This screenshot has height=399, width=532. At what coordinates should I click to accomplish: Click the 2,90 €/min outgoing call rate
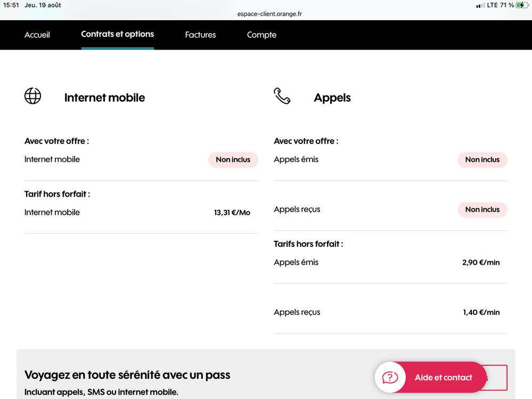[481, 263]
